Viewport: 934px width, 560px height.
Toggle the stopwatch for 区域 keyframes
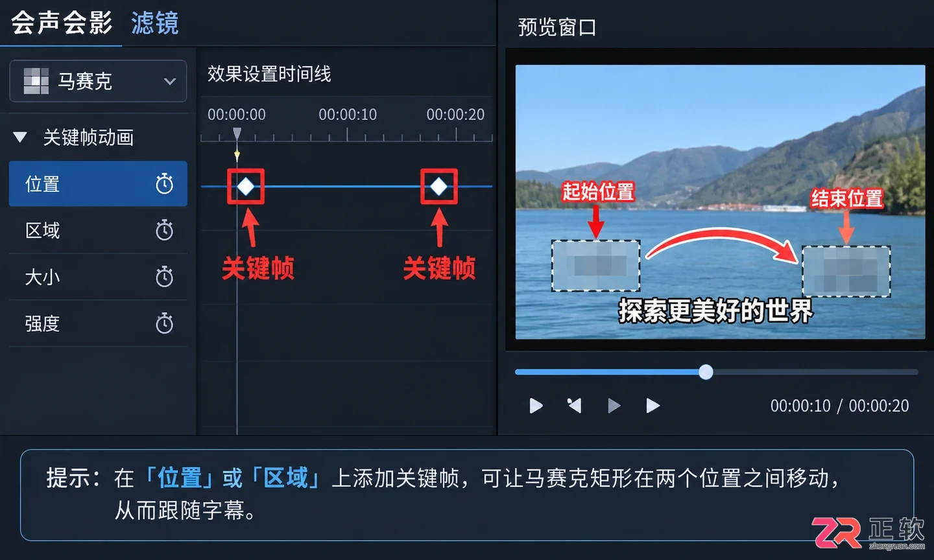pos(165,230)
